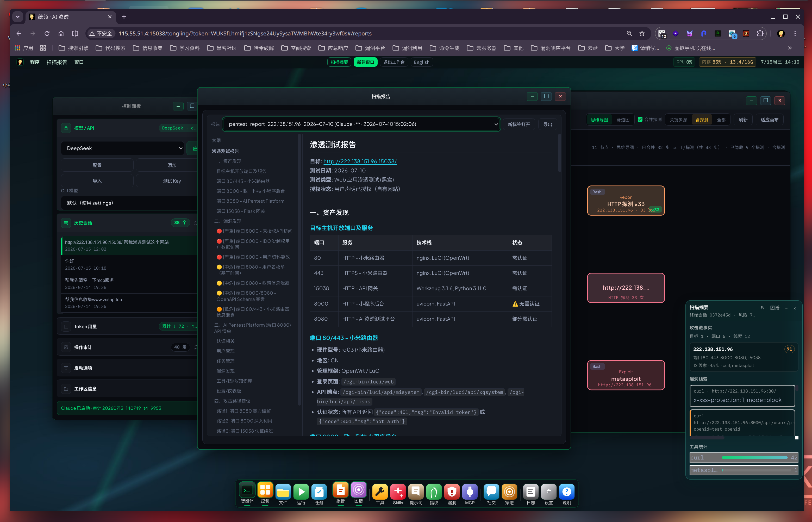Expand the DeepSeek model dropdown
The width and height of the screenshot is (812, 522).
coord(122,148)
